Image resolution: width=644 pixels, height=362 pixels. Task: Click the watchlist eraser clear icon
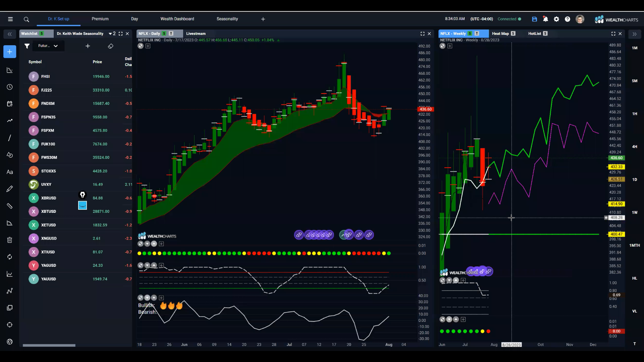pos(111,46)
